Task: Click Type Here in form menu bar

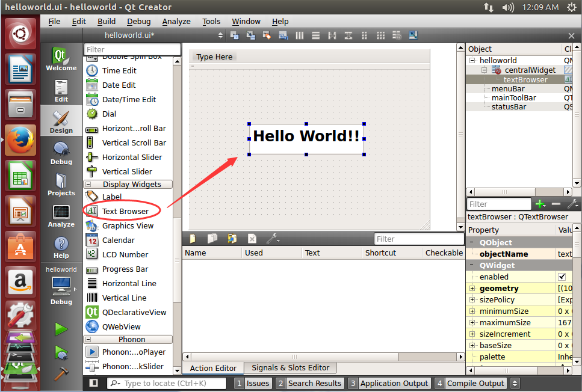Action: [x=214, y=57]
